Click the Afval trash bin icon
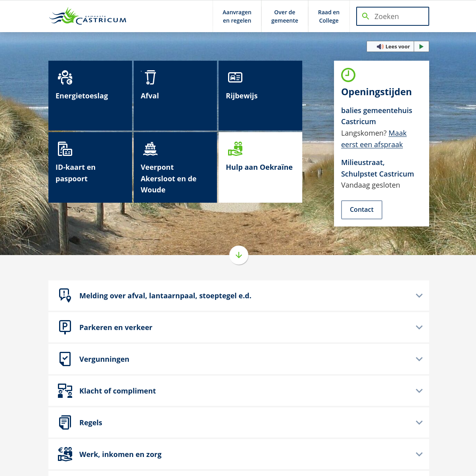This screenshot has width=476, height=476. [x=150, y=77]
